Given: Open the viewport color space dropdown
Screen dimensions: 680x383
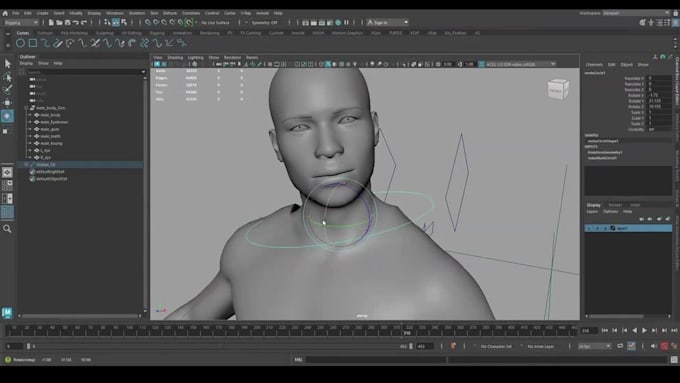Looking at the screenshot, I should 520,64.
